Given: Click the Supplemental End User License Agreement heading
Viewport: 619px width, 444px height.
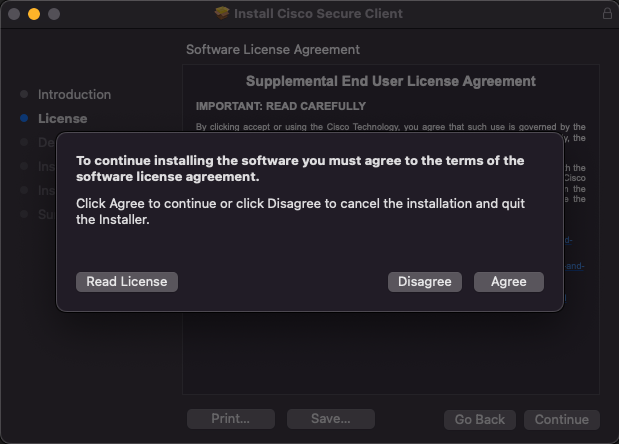Looking at the screenshot, I should 391,81.
